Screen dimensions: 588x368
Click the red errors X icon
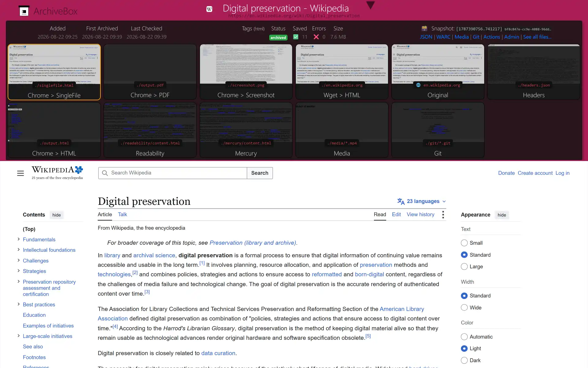316,37
